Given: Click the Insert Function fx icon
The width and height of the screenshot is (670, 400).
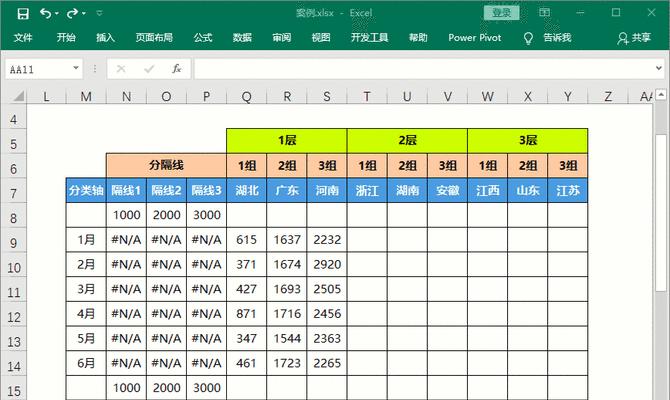Looking at the screenshot, I should coord(176,69).
